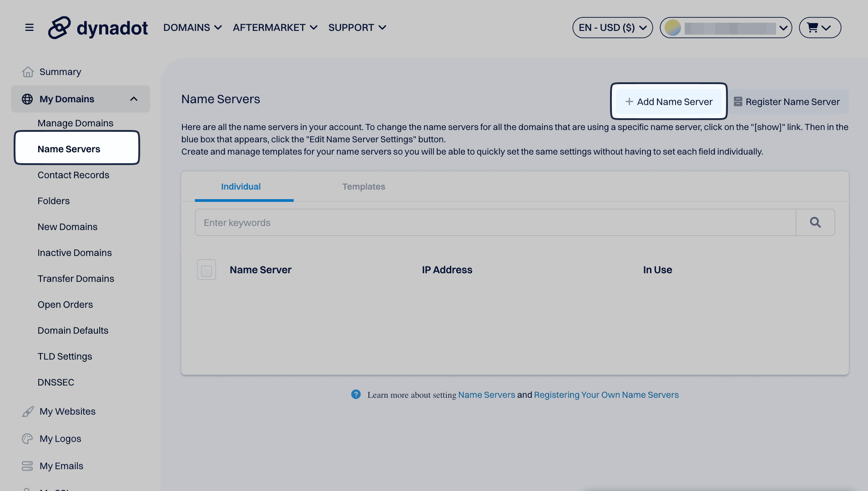Click the In Use column header
868x491 pixels.
[x=657, y=270]
